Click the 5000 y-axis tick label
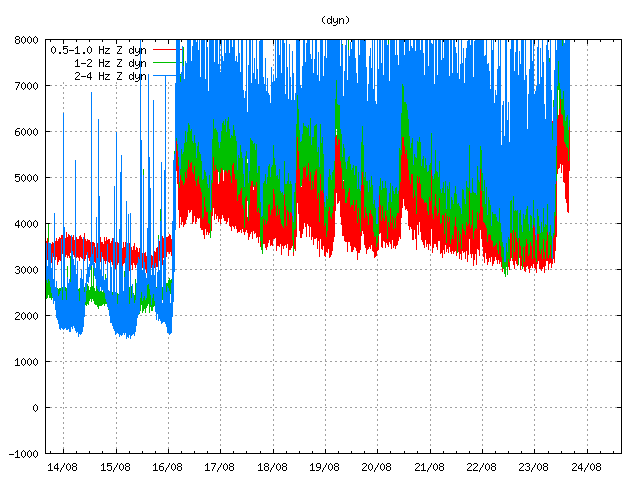This screenshot has height=480, width=640. point(25,178)
